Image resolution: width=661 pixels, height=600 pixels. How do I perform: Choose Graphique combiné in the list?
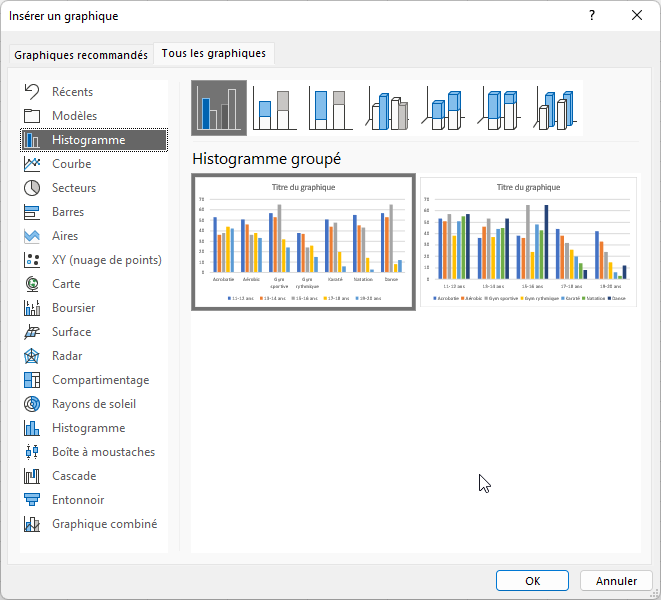(x=103, y=524)
